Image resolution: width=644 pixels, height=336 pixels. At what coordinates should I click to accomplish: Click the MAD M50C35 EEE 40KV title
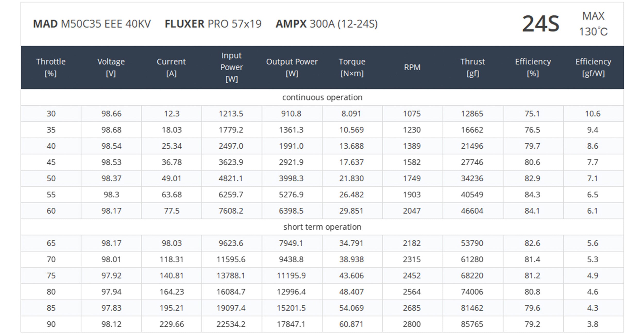tap(92, 24)
